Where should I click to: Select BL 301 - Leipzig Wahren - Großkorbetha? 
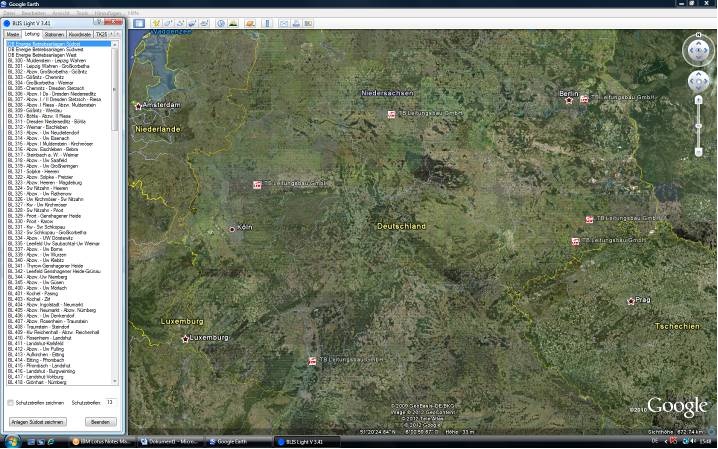tap(59, 66)
